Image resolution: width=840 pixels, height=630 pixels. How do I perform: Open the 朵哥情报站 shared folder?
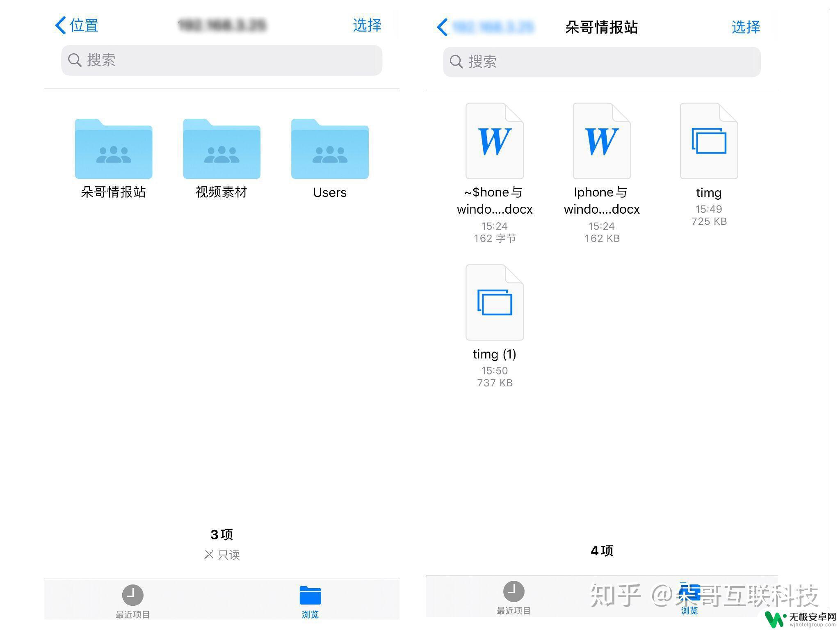point(114,148)
